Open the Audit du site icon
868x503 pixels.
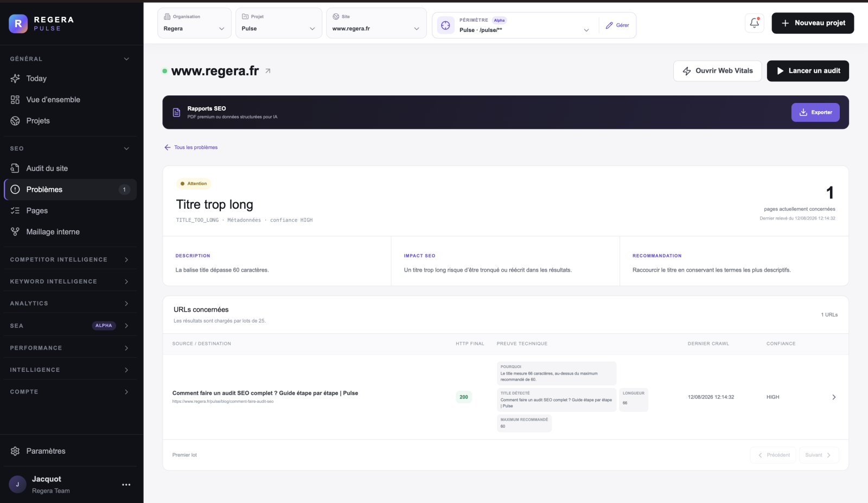pyautogui.click(x=15, y=169)
